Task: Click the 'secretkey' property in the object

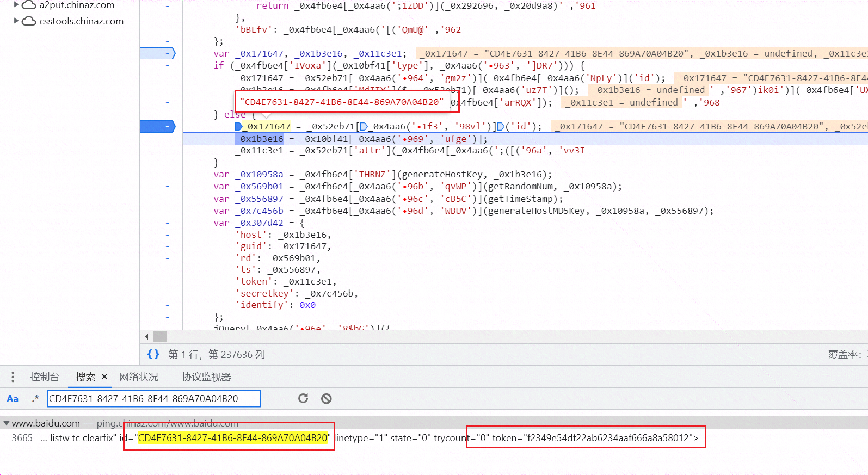Action: 264,293
